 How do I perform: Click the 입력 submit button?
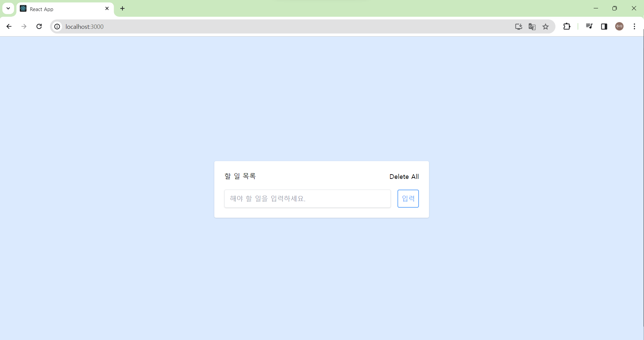point(408,199)
